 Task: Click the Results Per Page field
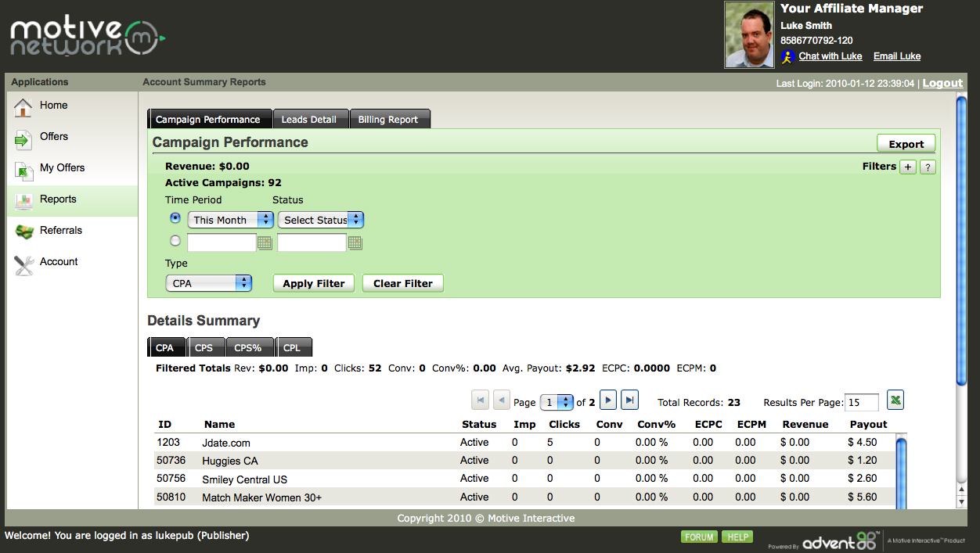[x=862, y=402]
